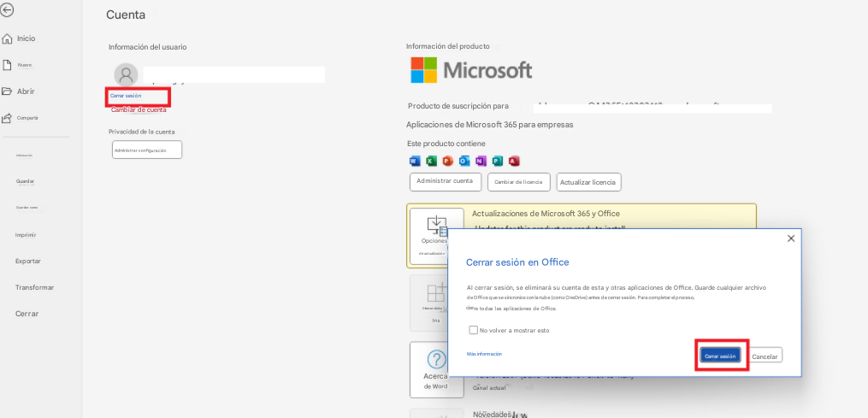868x418 pixels.
Task: Select Cerrar in the sidebar
Action: 27,314
